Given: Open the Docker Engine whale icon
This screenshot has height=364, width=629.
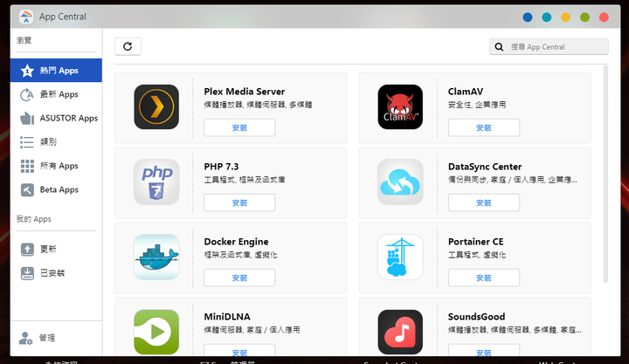Looking at the screenshot, I should click(x=156, y=257).
